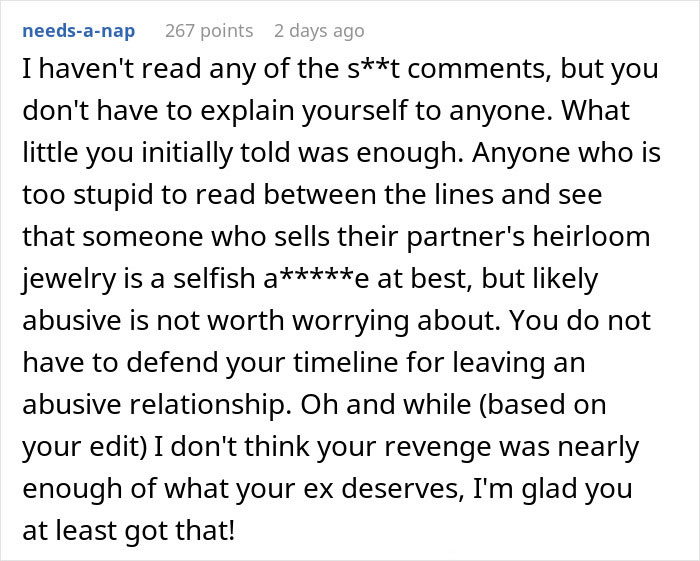Click the 2 days ago timestamp
Screen dimensions: 700x561
coord(319,31)
